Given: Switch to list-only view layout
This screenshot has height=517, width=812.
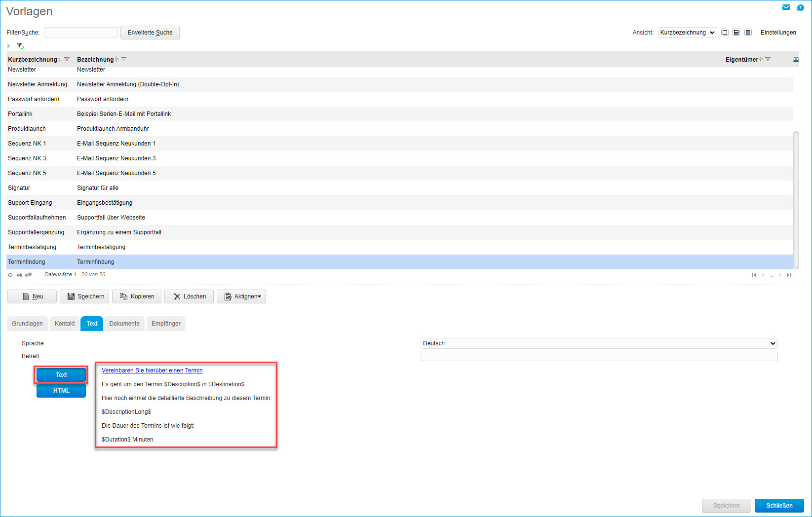Looking at the screenshot, I should click(725, 33).
